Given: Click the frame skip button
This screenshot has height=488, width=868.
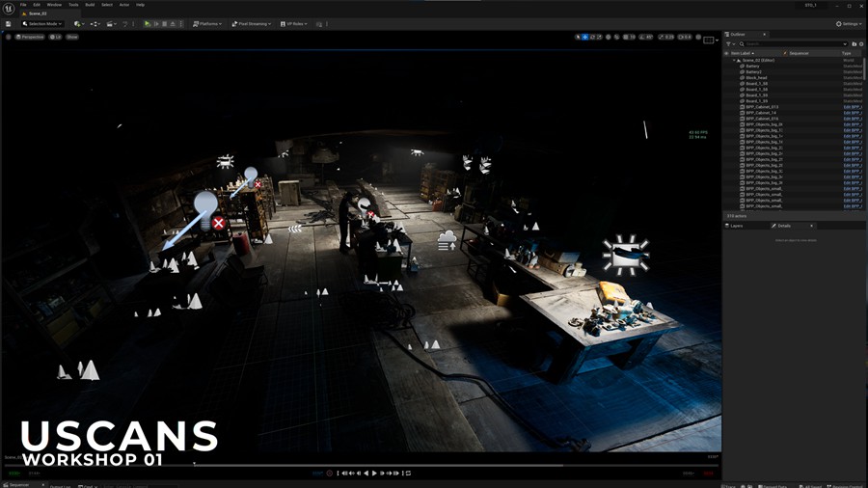Looking at the screenshot, I should (156, 24).
